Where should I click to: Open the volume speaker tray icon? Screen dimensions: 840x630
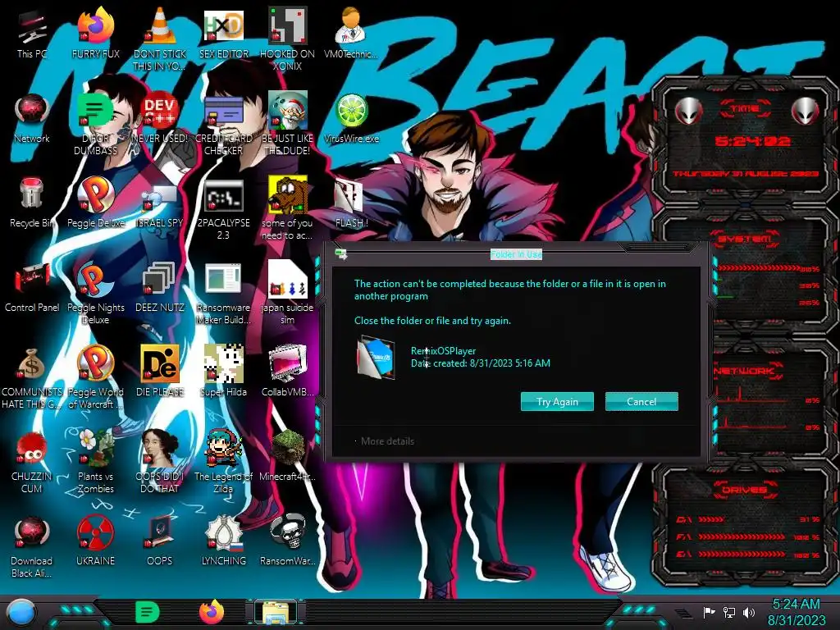point(749,612)
